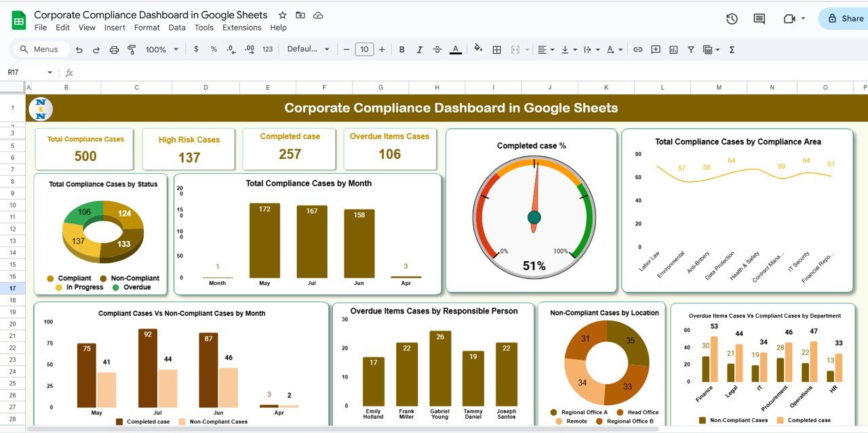Screen dimensions: 868x433
Task: Click the undo icon in toolbar
Action: coord(79,50)
